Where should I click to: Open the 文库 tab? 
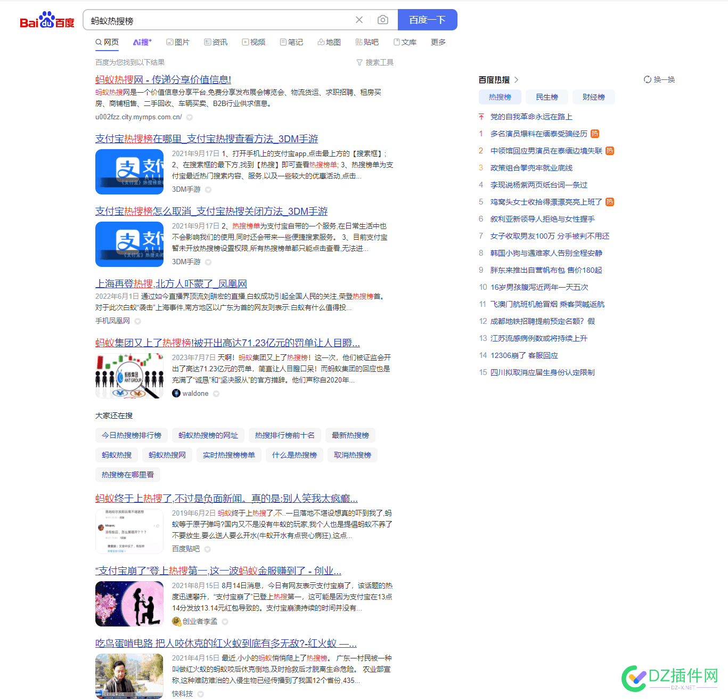[405, 42]
